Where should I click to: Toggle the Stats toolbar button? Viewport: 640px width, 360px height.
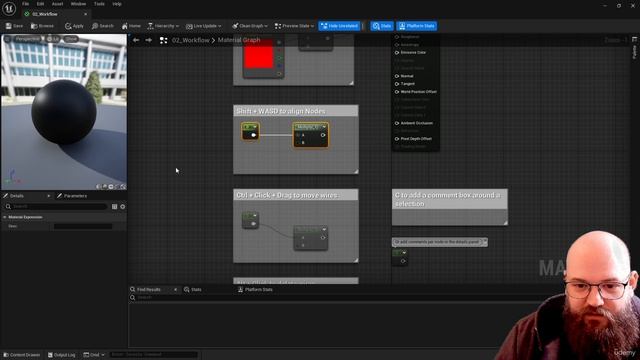coord(382,26)
